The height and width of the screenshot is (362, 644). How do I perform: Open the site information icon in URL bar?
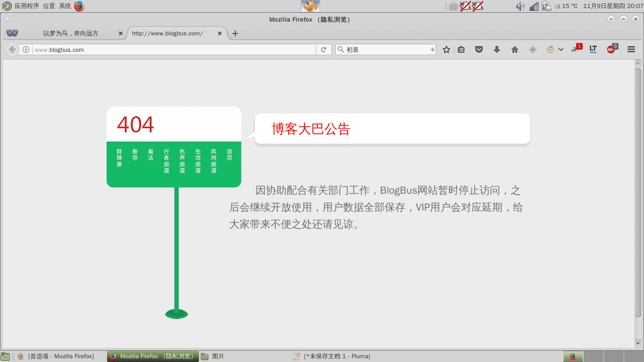[x=26, y=49]
